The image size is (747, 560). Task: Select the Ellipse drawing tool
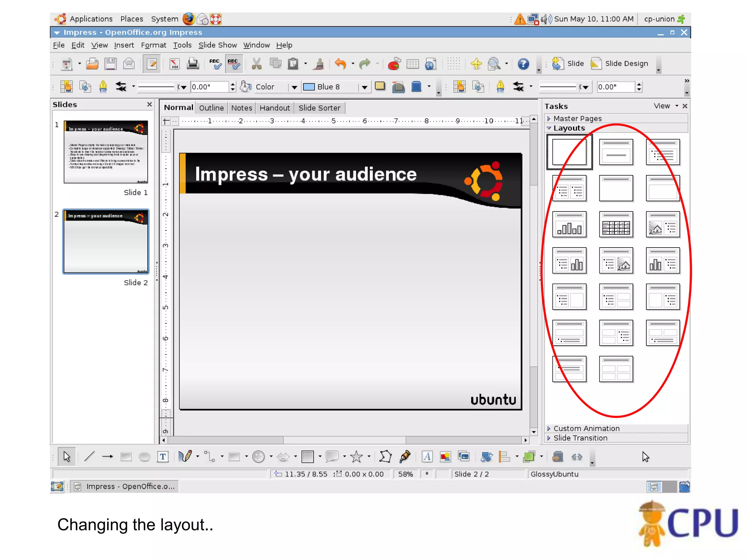click(x=144, y=456)
